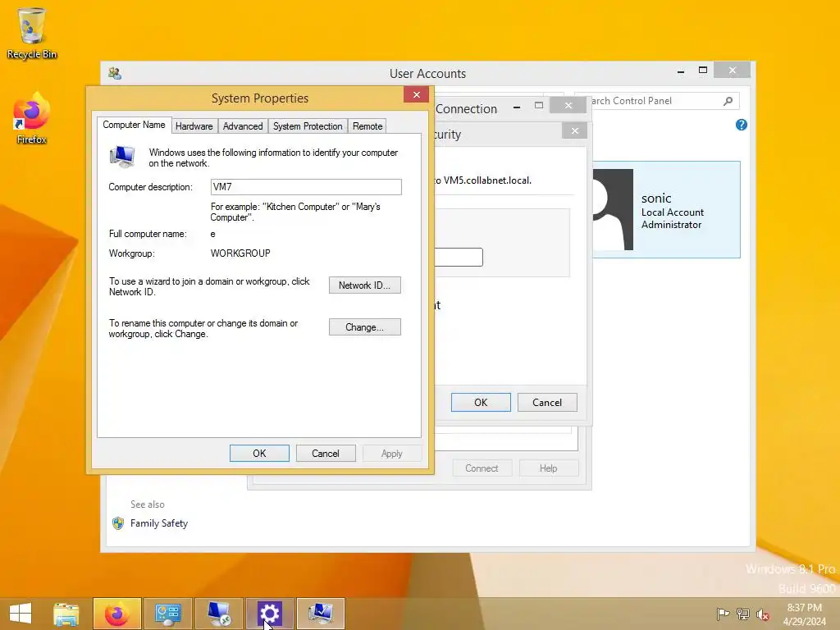The image size is (840, 630).
Task: Launch Firefox from the desktop shortcut
Action: tap(31, 119)
